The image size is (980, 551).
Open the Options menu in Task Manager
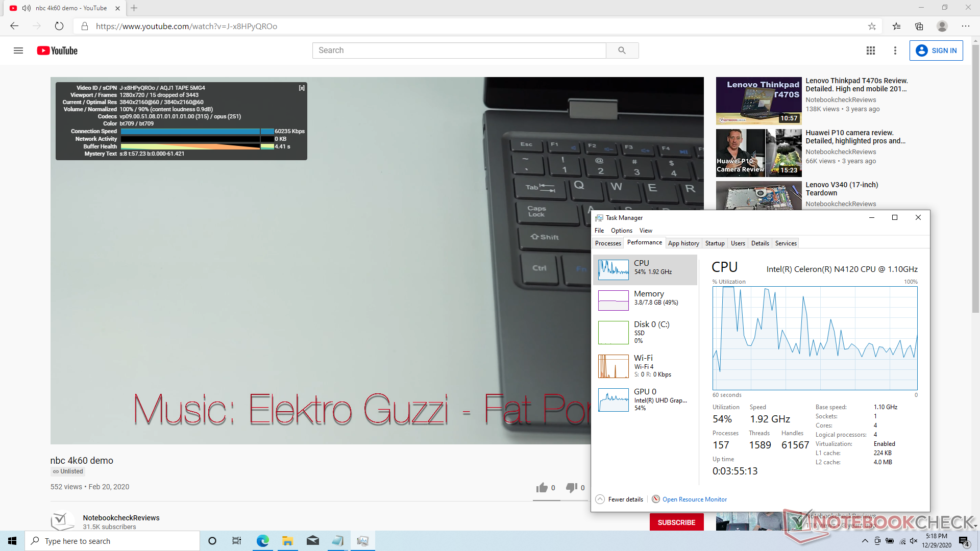[x=621, y=231]
